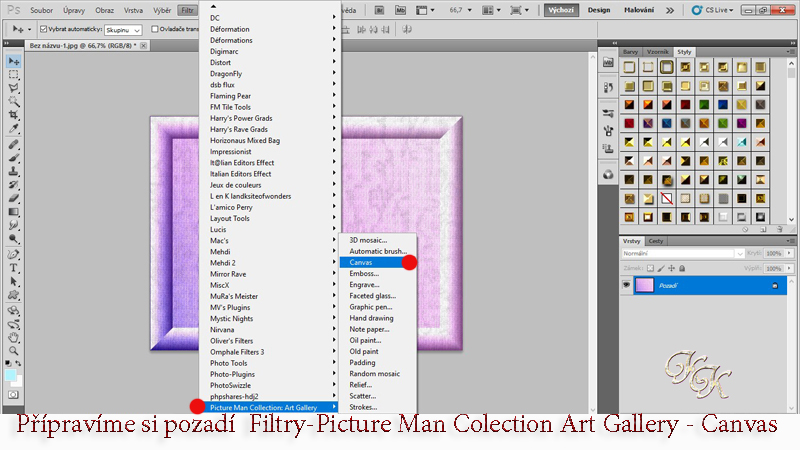The width and height of the screenshot is (800, 450).
Task: Select the Pen tool
Action: click(x=14, y=254)
